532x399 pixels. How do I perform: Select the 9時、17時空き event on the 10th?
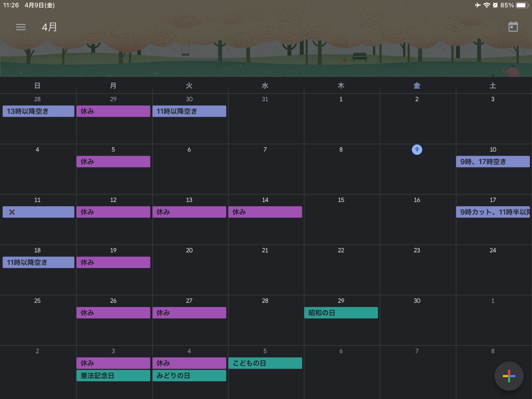pyautogui.click(x=492, y=162)
